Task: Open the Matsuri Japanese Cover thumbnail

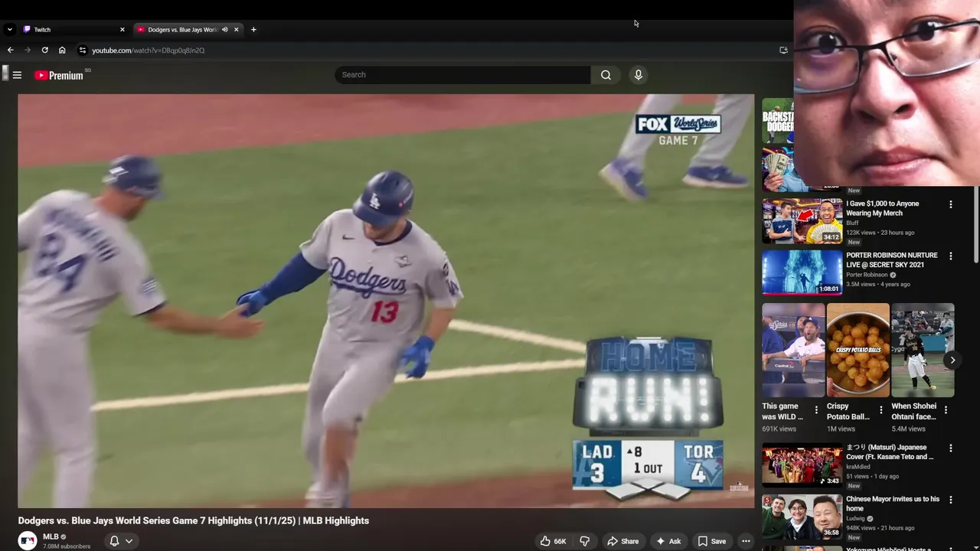Action: [802, 465]
